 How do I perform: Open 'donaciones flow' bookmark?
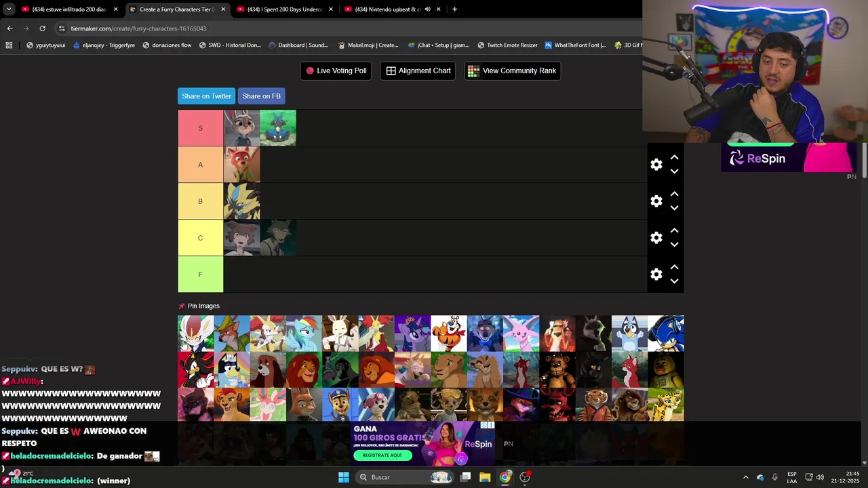(167, 45)
